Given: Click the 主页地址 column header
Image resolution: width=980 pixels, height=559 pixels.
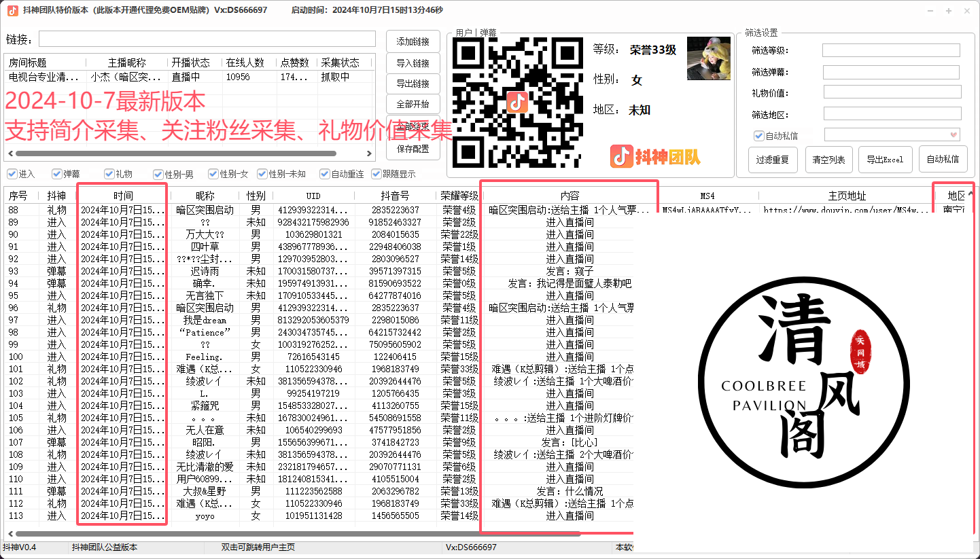Looking at the screenshot, I should [847, 196].
